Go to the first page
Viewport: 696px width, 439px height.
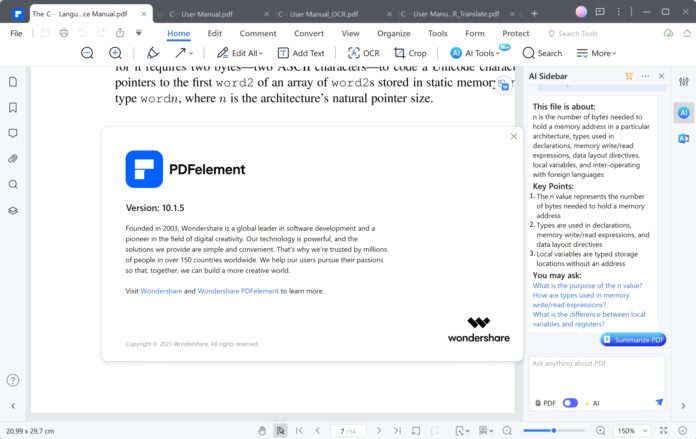[299, 431]
